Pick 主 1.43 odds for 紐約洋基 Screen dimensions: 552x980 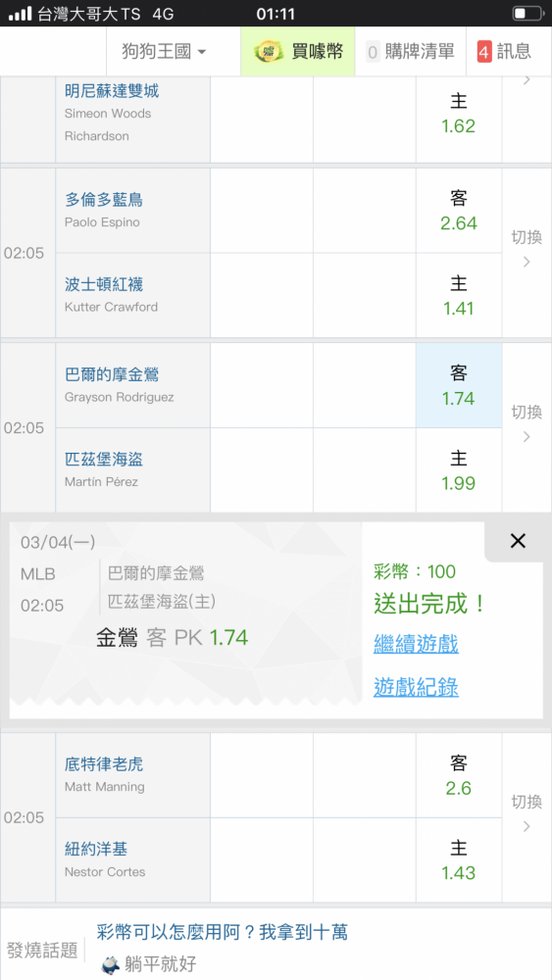(x=459, y=860)
